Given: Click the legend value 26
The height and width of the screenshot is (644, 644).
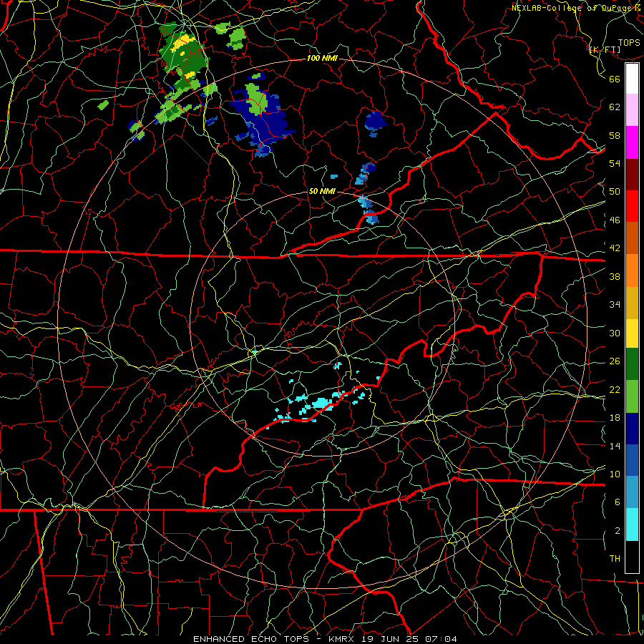Looking at the screenshot, I should (615, 361).
